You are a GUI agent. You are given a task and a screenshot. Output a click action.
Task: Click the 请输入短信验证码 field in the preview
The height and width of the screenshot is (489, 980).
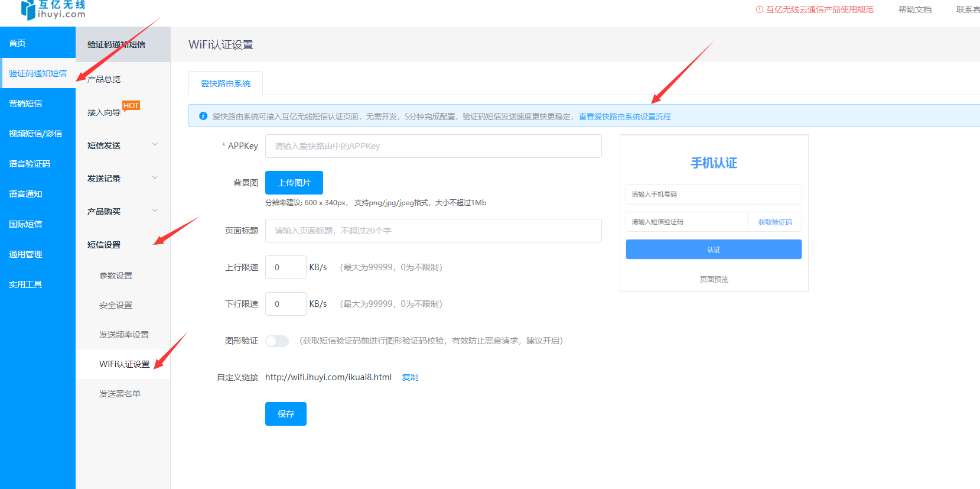[687, 222]
